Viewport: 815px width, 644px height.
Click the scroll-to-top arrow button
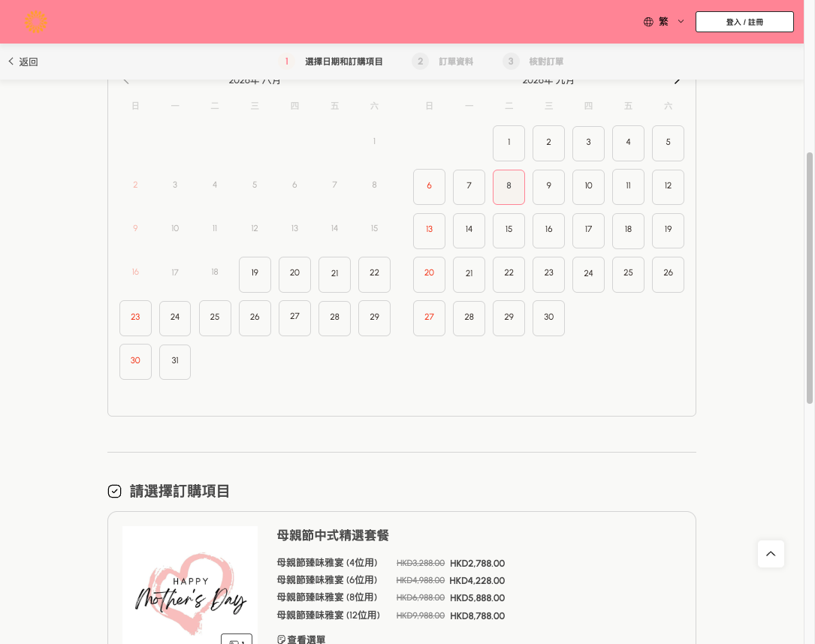771,554
